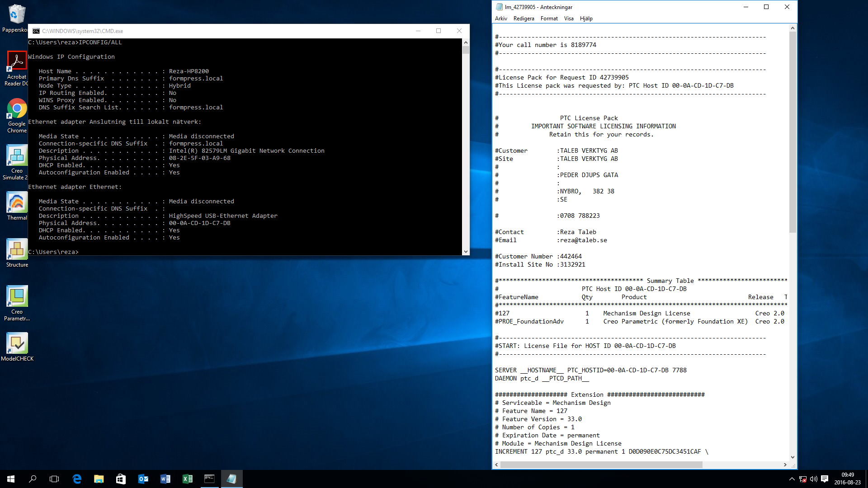Open Structure desktop shortcut
Image resolution: width=868 pixels, height=488 pixels.
tap(17, 253)
